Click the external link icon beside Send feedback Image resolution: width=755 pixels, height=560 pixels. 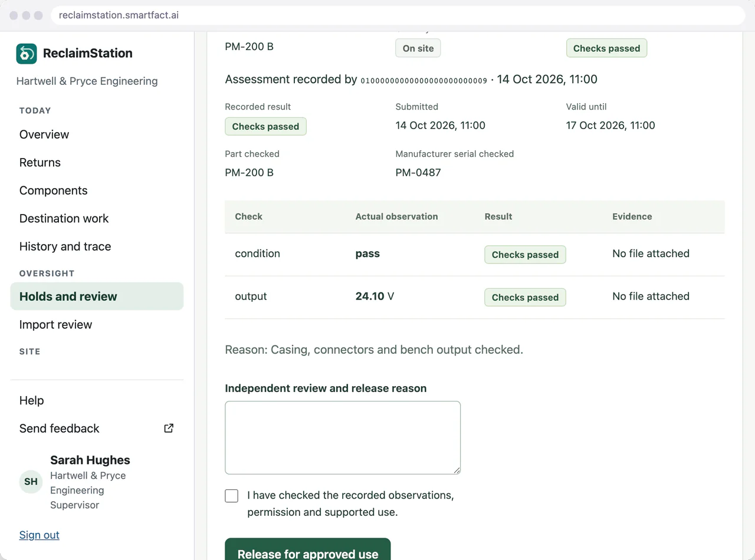point(169,429)
